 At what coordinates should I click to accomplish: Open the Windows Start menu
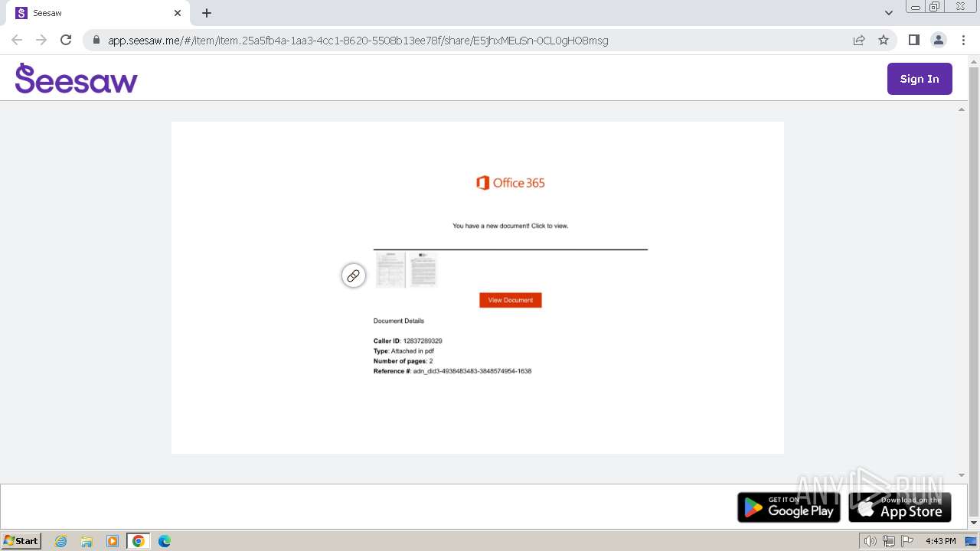click(x=21, y=540)
